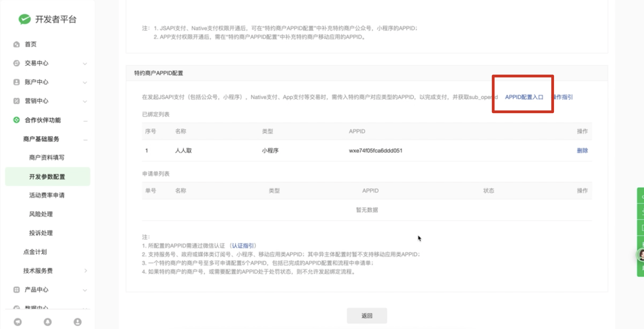Screen dimensions: 644x329
Task: Expand the 交易中心 chevron
Action: coord(85,64)
